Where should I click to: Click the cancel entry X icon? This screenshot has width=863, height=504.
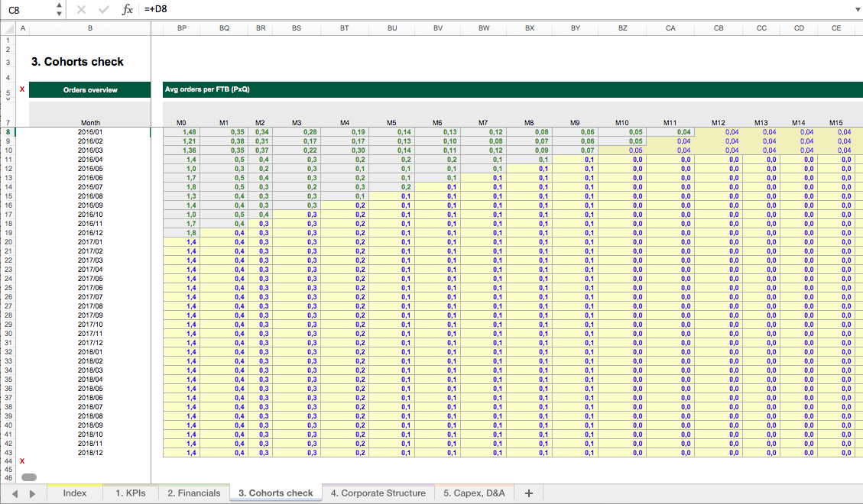82,9
